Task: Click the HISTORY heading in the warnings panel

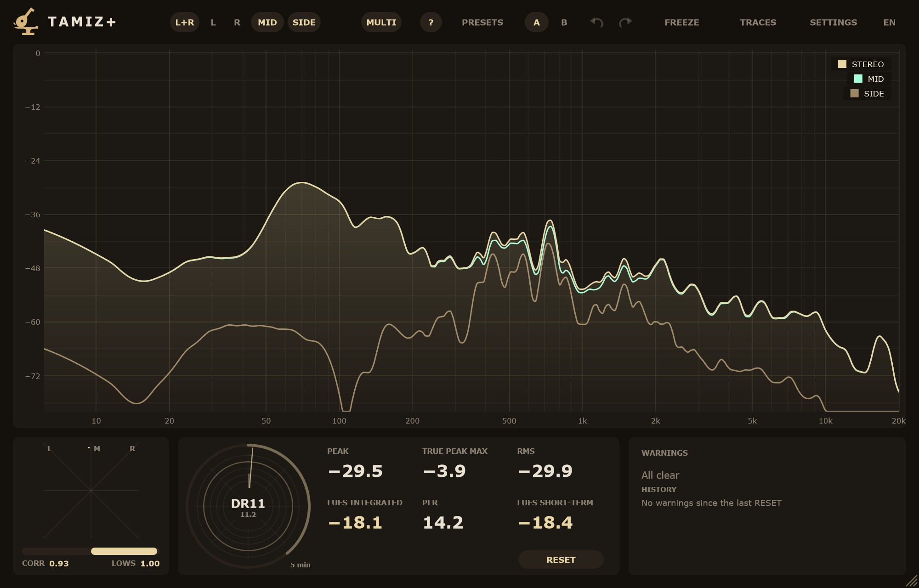Action: click(x=659, y=490)
